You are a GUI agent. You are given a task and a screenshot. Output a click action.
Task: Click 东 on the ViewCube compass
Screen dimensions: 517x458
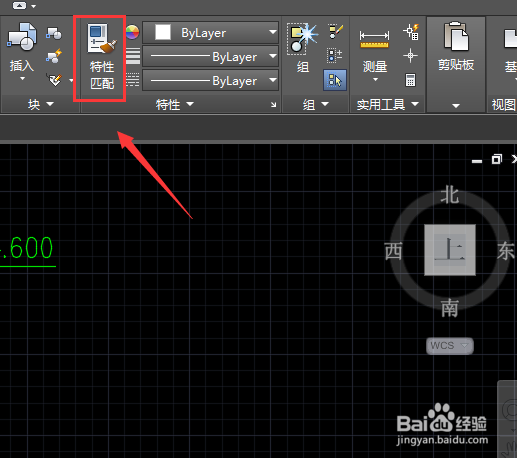(x=506, y=251)
